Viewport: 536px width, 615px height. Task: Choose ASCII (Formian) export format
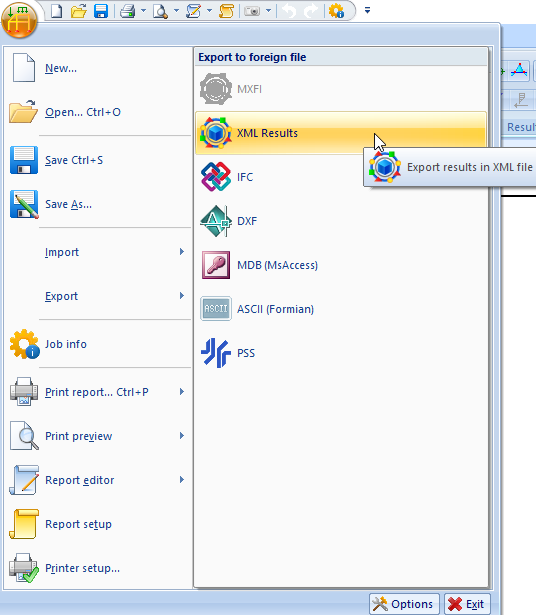pyautogui.click(x=341, y=309)
